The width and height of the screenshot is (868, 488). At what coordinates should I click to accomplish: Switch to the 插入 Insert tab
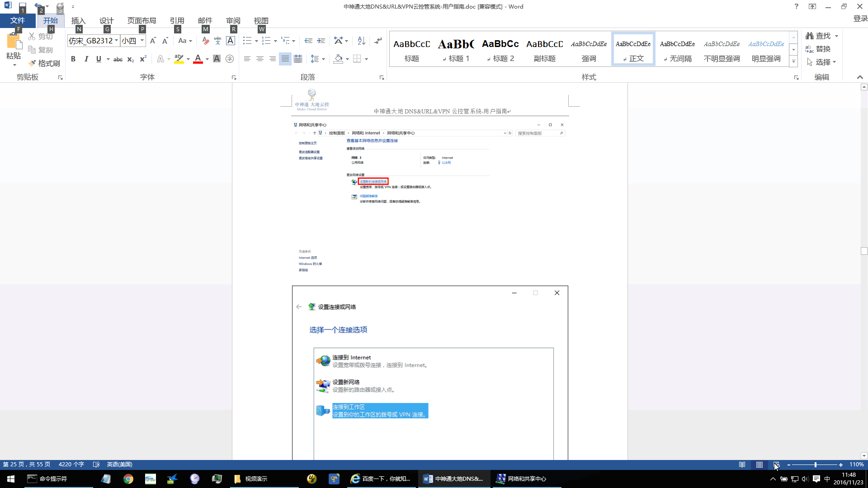pyautogui.click(x=78, y=20)
